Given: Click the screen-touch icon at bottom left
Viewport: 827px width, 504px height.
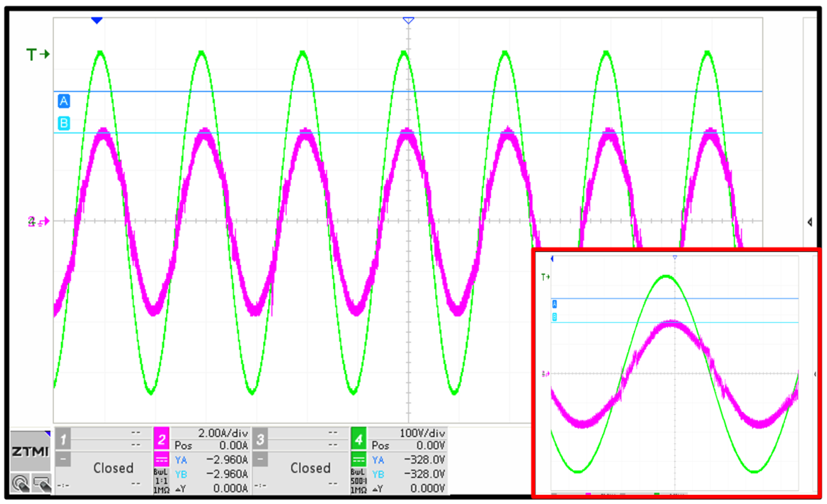Looking at the screenshot, I should click(41, 483).
